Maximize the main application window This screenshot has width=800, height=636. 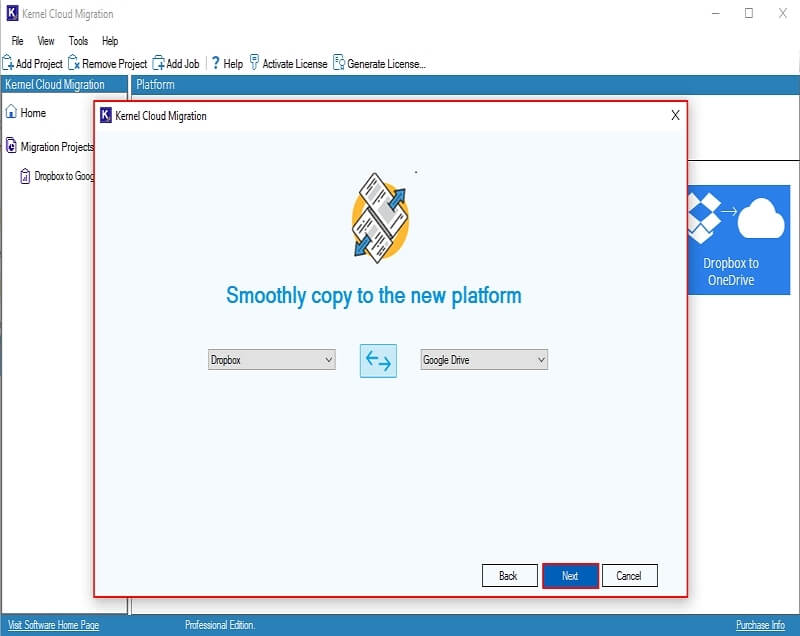748,13
